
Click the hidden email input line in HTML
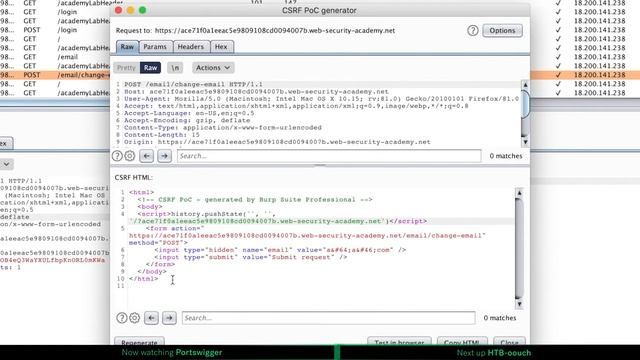point(280,250)
